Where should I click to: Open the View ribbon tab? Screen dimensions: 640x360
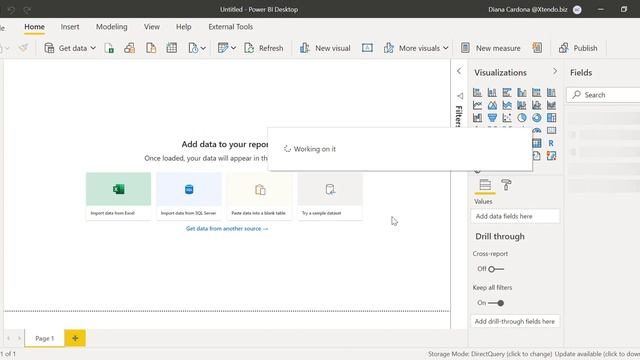click(x=151, y=27)
